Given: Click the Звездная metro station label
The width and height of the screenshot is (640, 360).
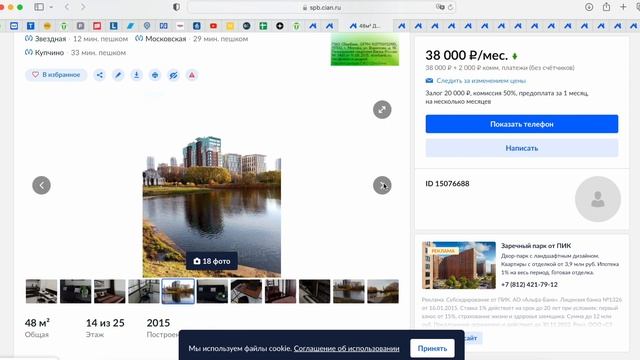Looking at the screenshot, I should pos(50,39).
